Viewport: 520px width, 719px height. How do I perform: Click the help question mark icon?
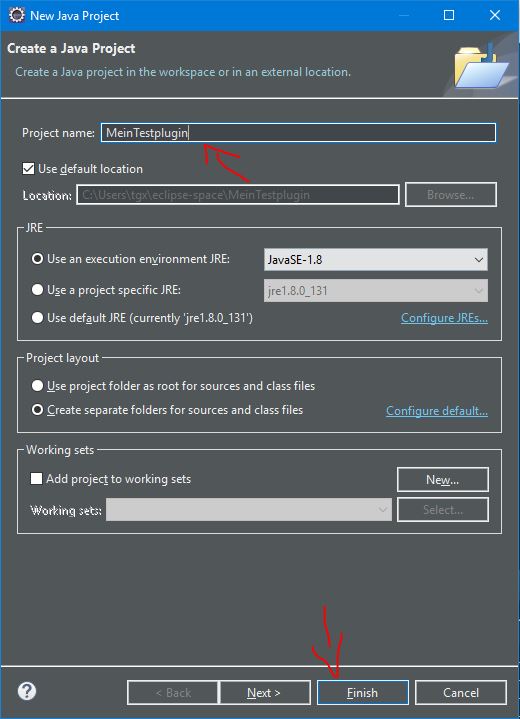point(27,691)
